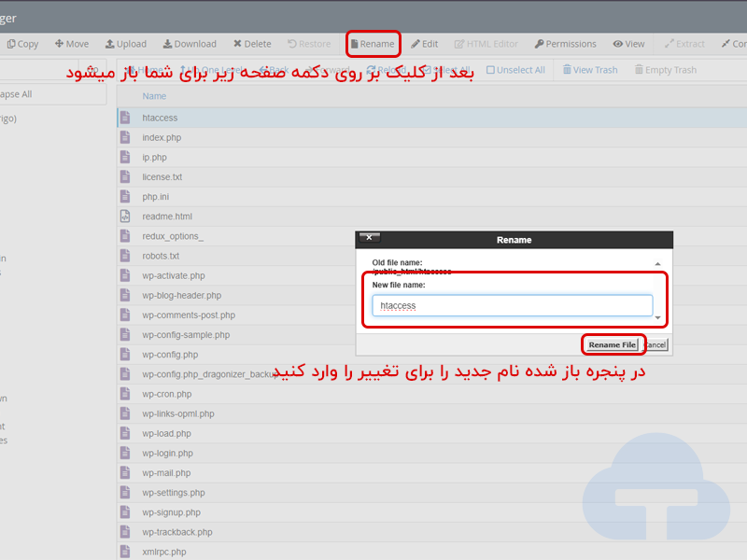
Task: Click Rename dialog scroll up arrow
Action: coord(657,264)
